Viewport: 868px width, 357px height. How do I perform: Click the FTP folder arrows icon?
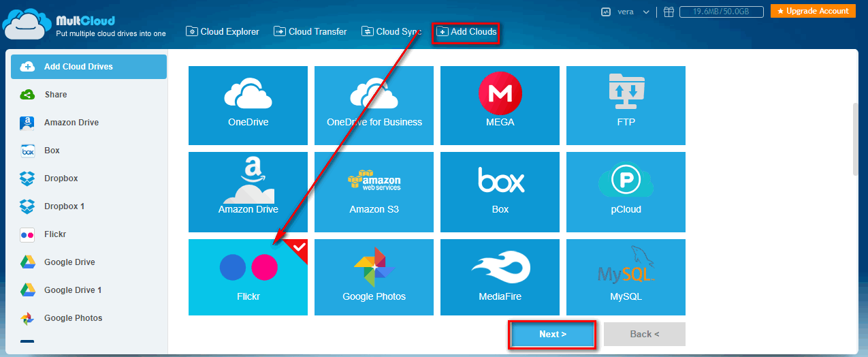coord(626,91)
